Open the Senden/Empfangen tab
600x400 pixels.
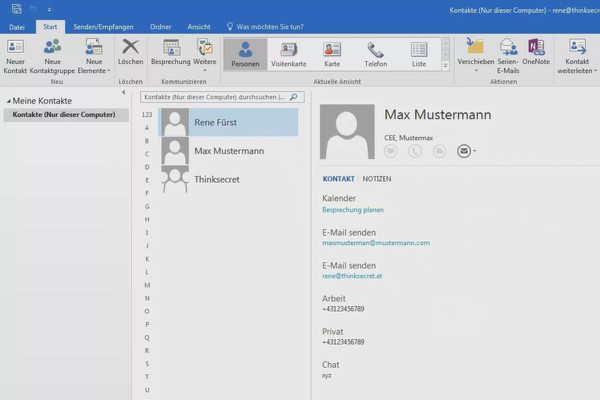[103, 27]
